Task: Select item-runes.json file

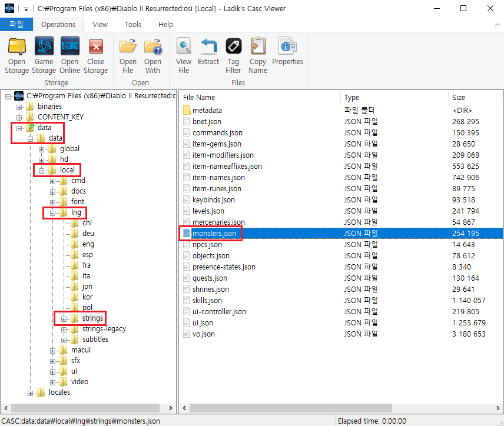Action: [x=217, y=189]
